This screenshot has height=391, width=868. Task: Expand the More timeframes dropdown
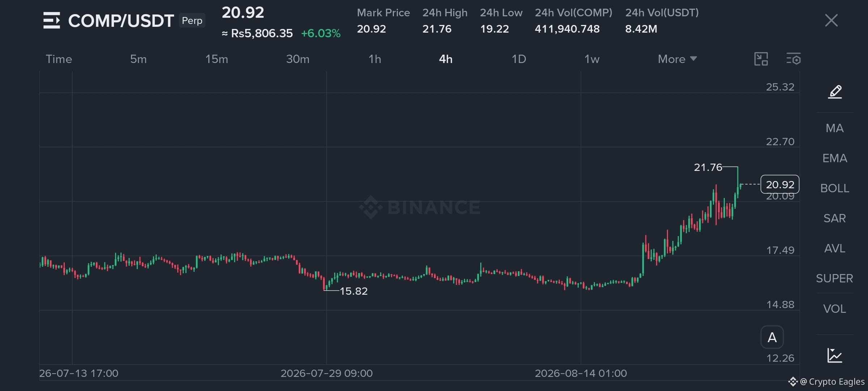tap(677, 59)
